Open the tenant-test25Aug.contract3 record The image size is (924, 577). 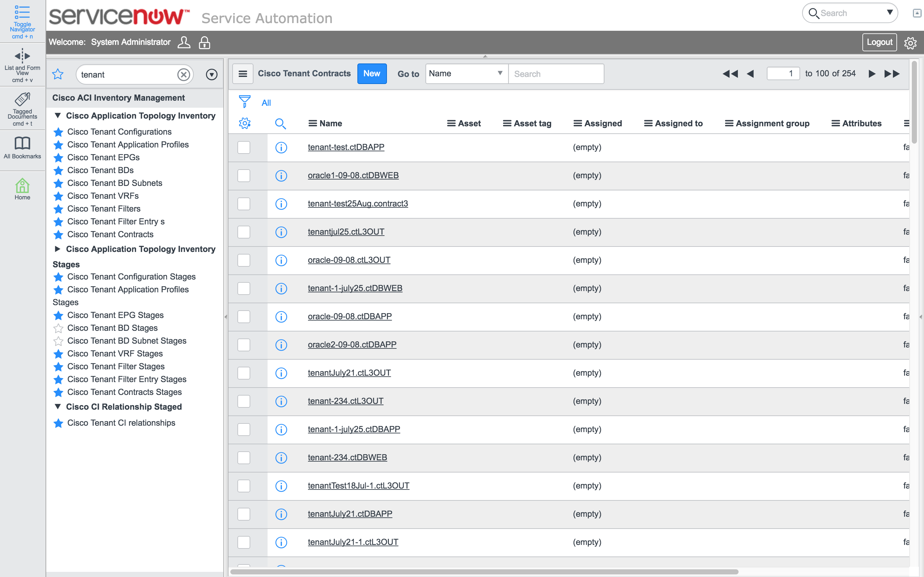point(358,204)
